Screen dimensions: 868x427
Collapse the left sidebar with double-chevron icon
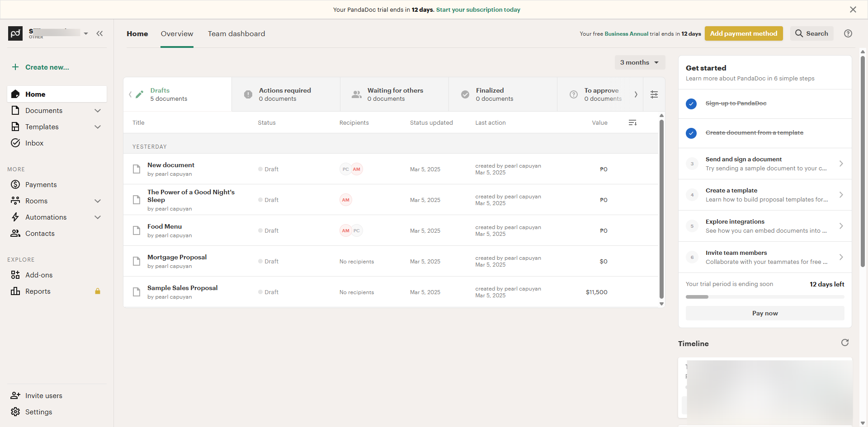[99, 33]
